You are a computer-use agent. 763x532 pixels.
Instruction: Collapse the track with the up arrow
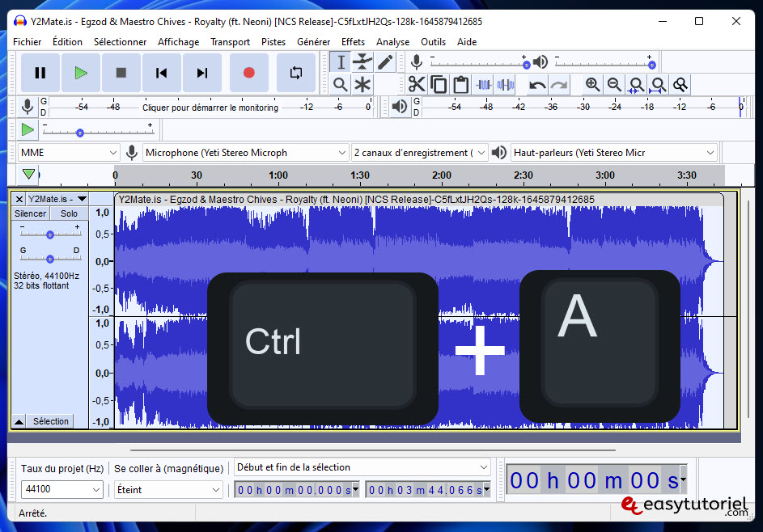(x=19, y=421)
